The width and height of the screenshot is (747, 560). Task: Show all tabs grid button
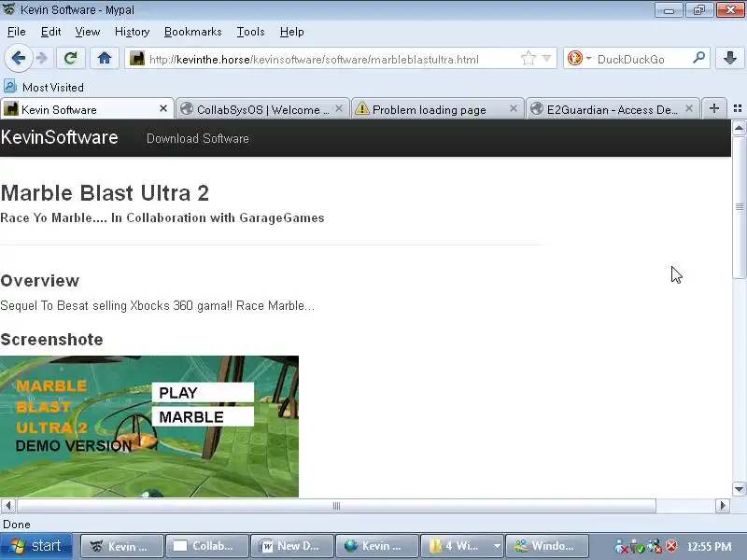coord(738,108)
